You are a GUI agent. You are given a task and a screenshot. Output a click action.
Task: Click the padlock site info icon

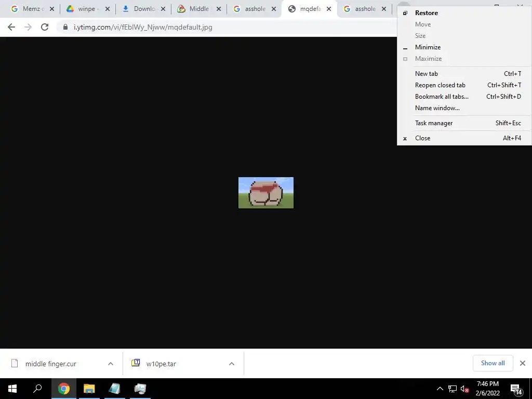65,27
